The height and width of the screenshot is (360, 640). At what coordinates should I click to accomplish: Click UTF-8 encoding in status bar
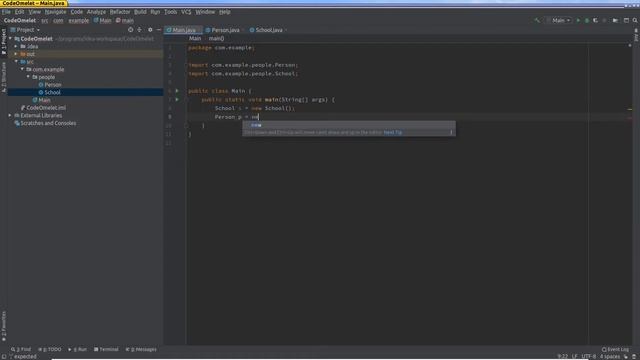pyautogui.click(x=589, y=356)
